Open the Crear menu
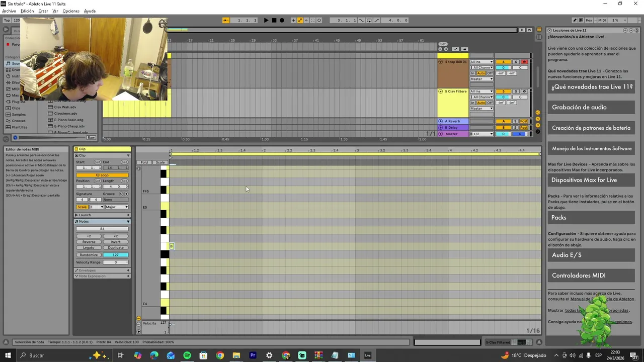 (43, 11)
